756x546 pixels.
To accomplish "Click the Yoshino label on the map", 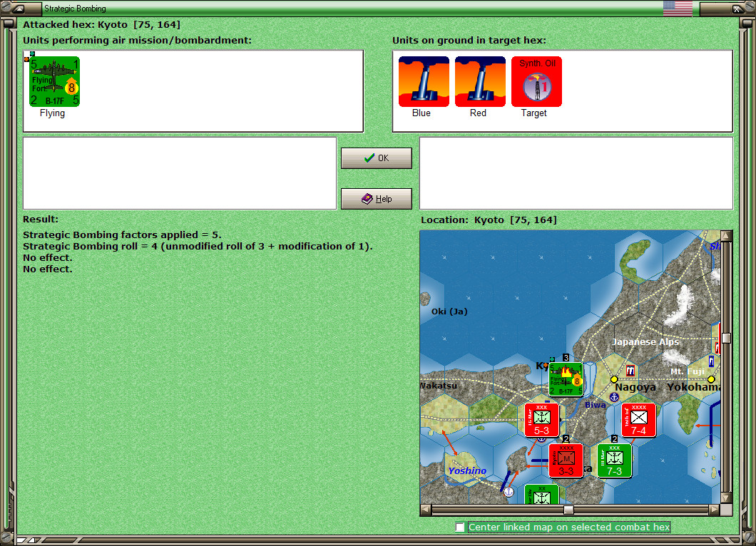I will 467,471.
